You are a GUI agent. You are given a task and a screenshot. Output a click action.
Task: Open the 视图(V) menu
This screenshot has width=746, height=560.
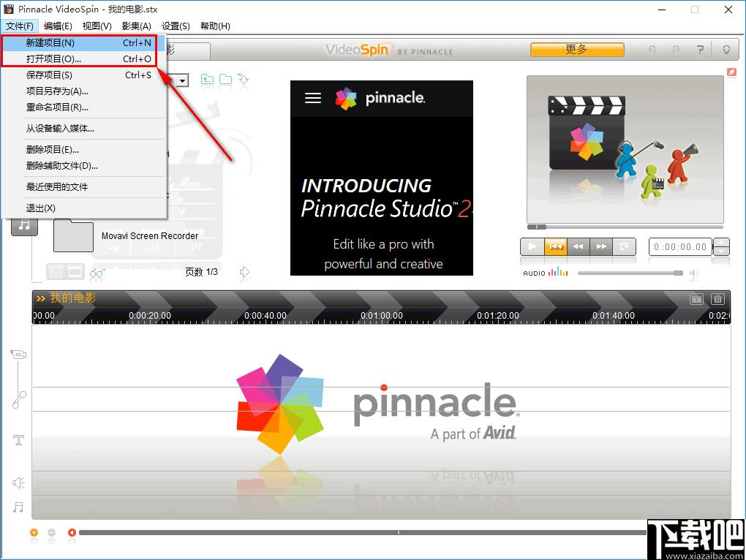click(x=97, y=26)
